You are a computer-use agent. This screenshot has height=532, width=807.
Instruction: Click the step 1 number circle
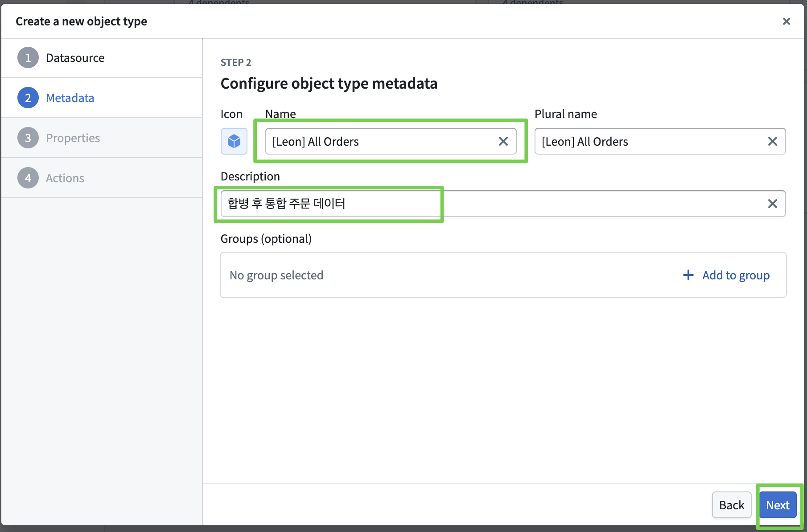click(28, 58)
